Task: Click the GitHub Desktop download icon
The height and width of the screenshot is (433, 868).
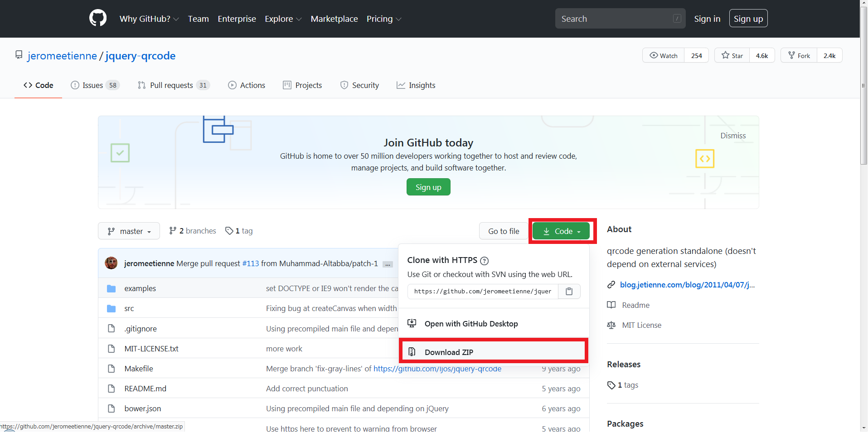Action: tap(412, 323)
